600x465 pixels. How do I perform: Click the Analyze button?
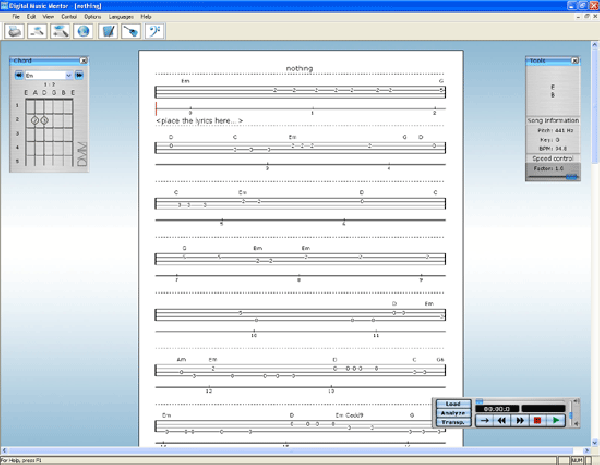click(x=453, y=412)
